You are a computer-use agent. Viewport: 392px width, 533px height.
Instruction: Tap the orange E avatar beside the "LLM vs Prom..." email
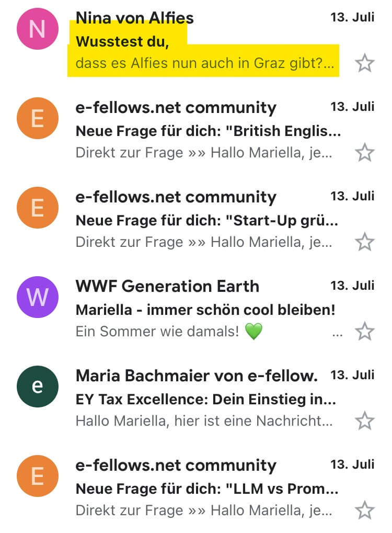[x=37, y=476]
